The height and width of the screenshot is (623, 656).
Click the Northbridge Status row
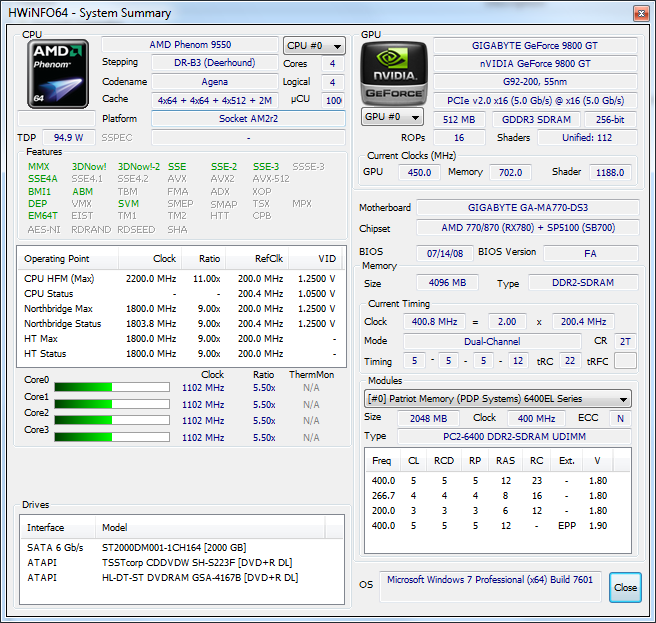180,324
